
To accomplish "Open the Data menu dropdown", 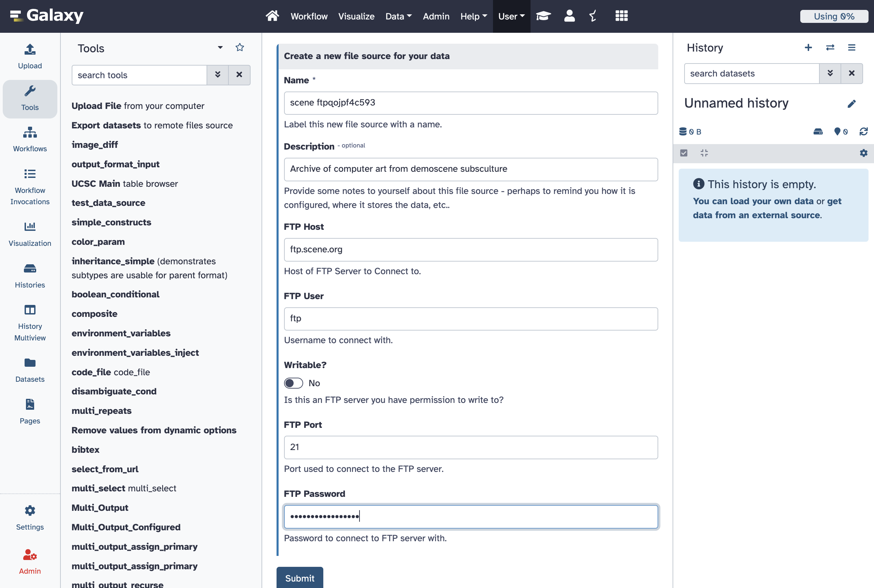I will [x=398, y=16].
